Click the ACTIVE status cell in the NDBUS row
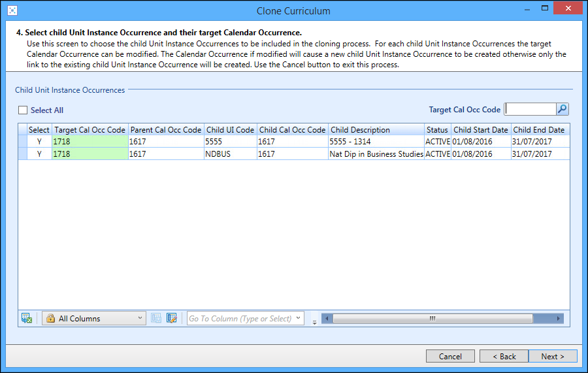Screen dimensions: 588x373 [x=438, y=154]
